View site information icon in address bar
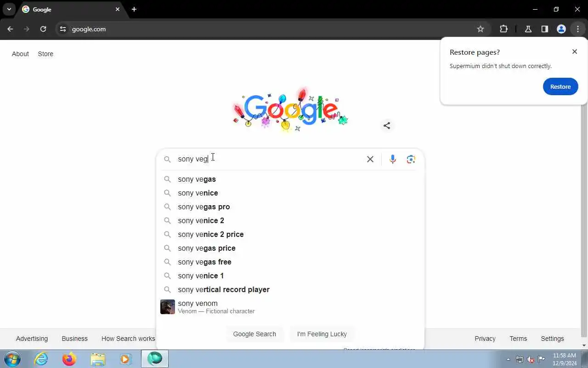This screenshot has width=588, height=368. point(63,29)
